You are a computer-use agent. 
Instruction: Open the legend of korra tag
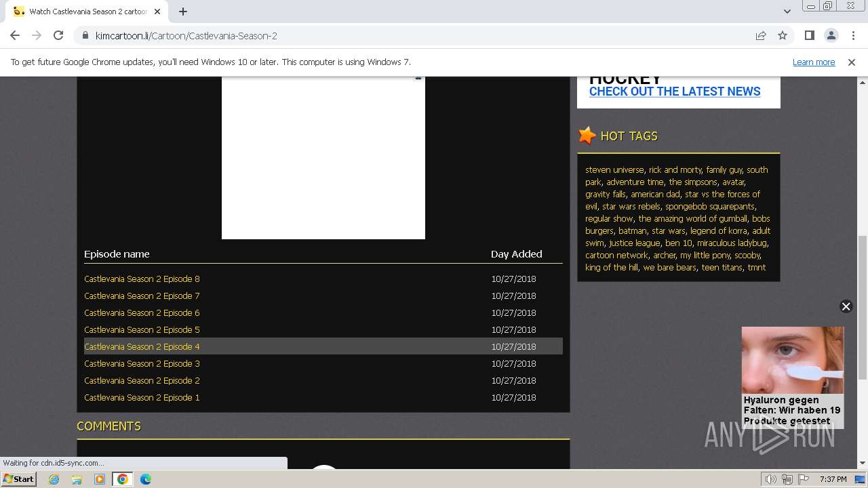[718, 231]
